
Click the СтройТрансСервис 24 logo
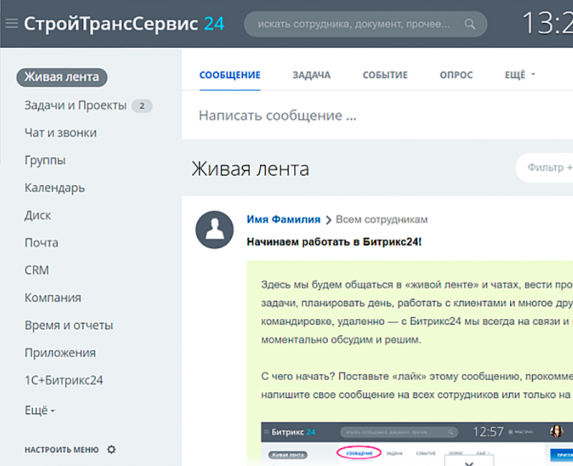click(x=124, y=24)
